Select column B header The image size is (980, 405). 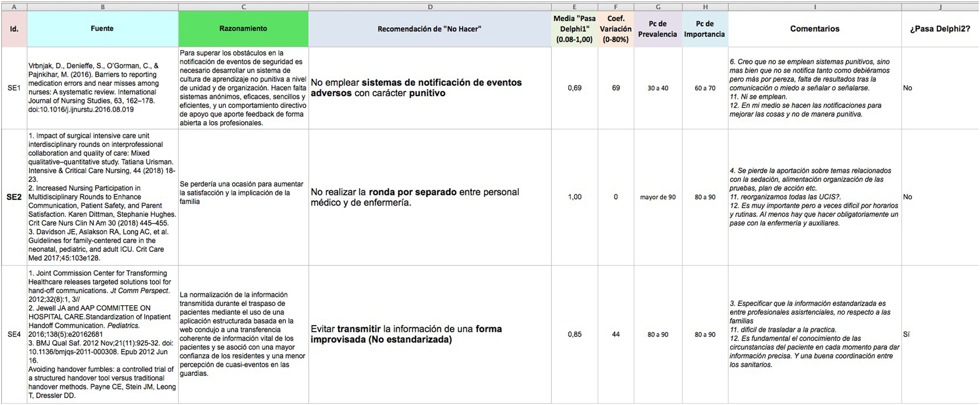(102, 7)
